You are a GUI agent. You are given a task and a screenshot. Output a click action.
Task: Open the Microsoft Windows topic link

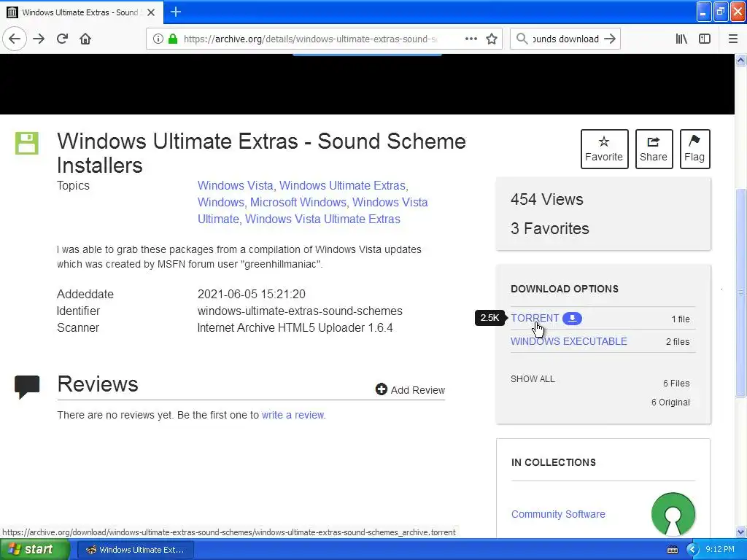click(298, 203)
